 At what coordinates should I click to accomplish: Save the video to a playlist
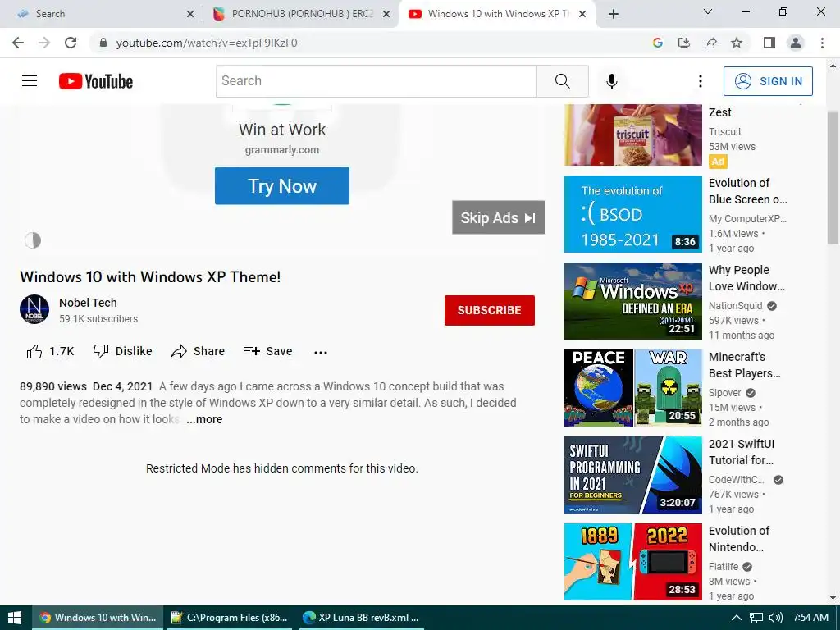268,351
